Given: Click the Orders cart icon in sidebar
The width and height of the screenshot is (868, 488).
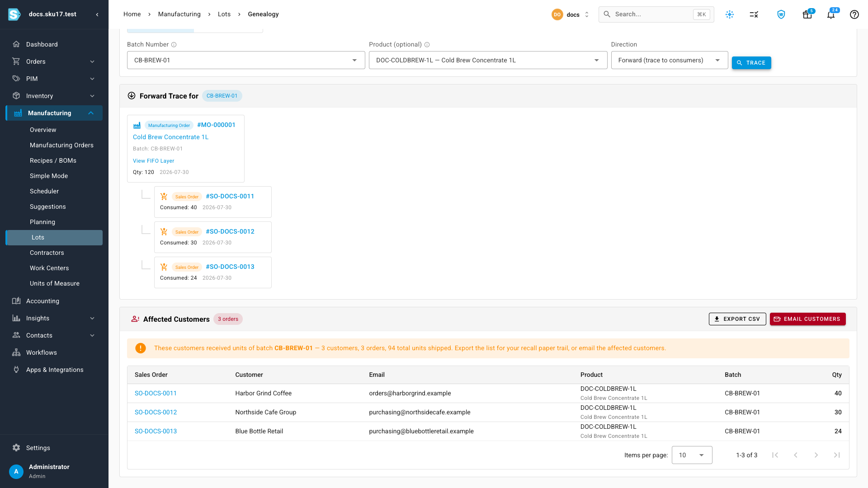Looking at the screenshot, I should click(x=16, y=61).
